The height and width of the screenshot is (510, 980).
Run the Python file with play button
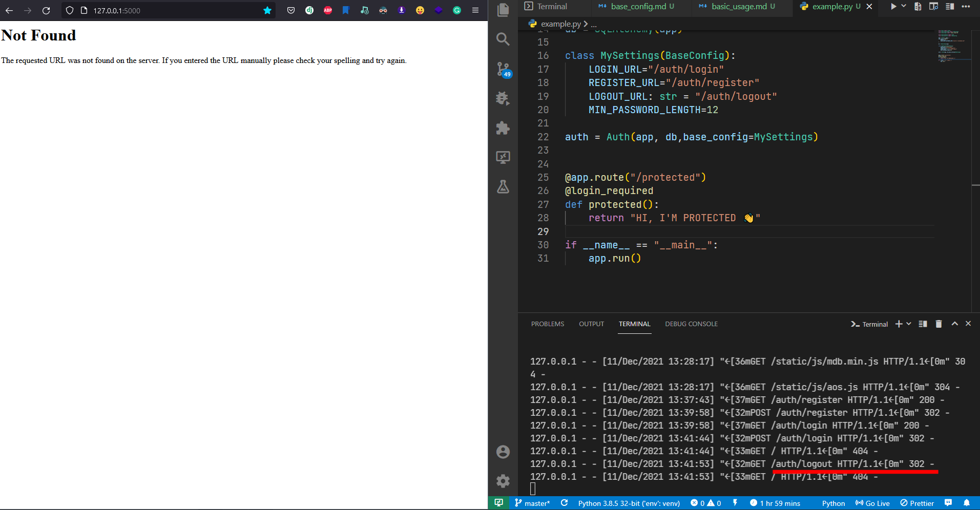893,7
